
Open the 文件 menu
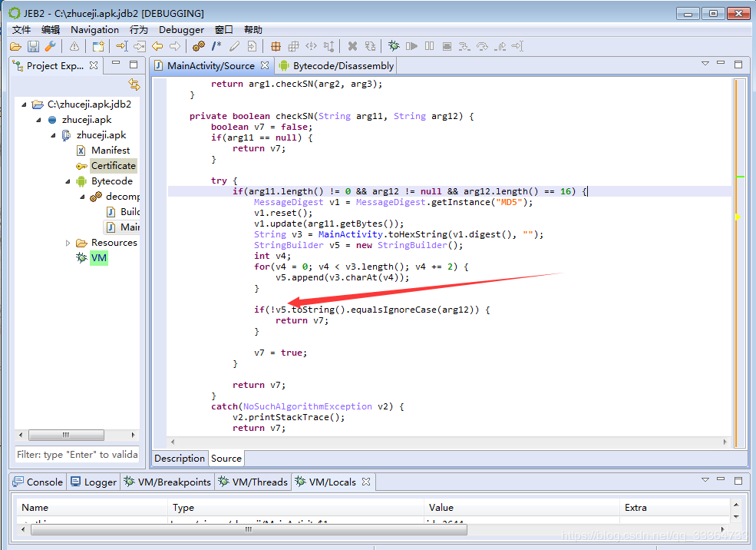[21, 30]
